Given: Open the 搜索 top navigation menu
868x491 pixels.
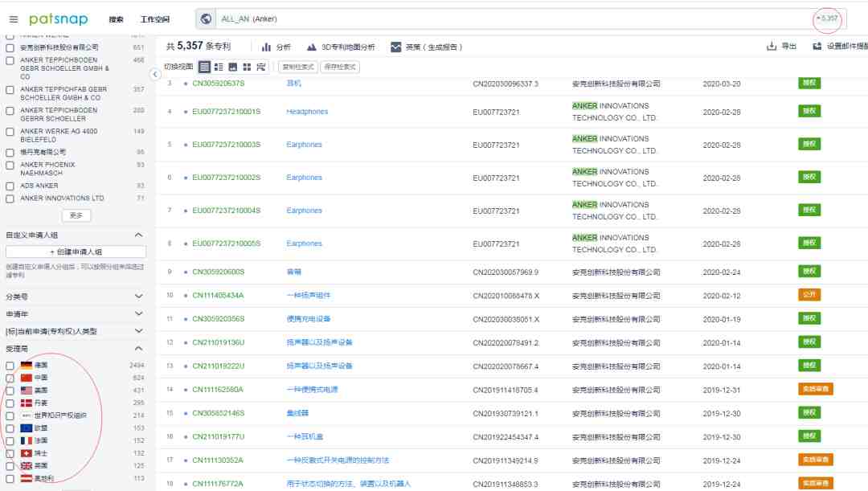Looking at the screenshot, I should click(x=117, y=19).
